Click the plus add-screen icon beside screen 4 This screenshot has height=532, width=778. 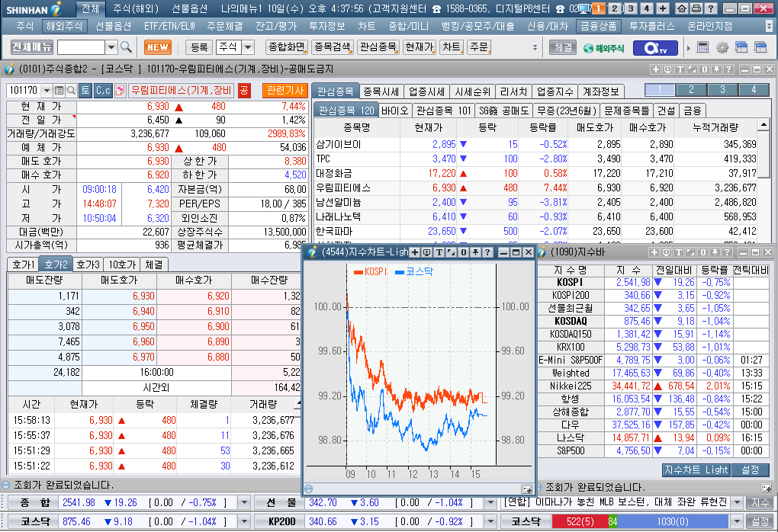663,8
